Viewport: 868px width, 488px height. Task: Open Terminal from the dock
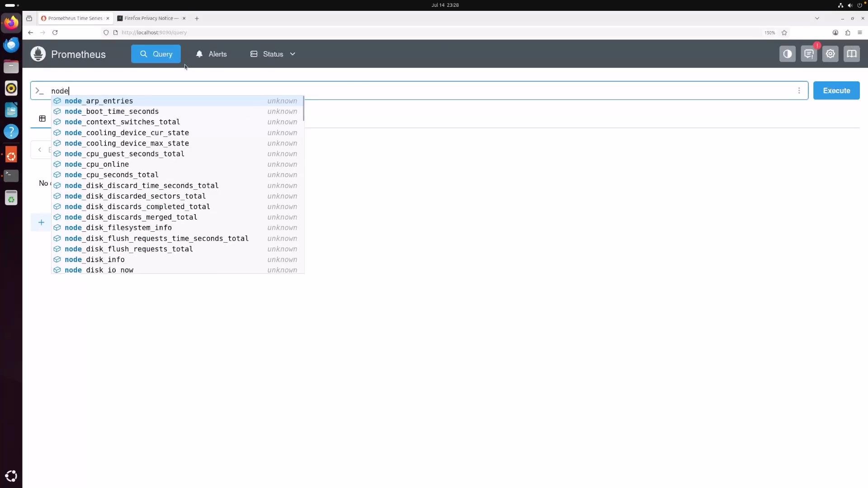click(x=11, y=175)
